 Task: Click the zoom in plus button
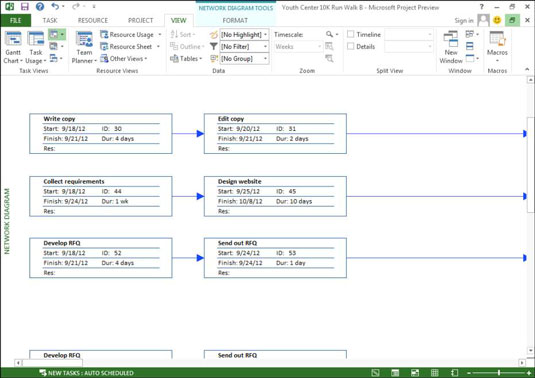(529, 373)
